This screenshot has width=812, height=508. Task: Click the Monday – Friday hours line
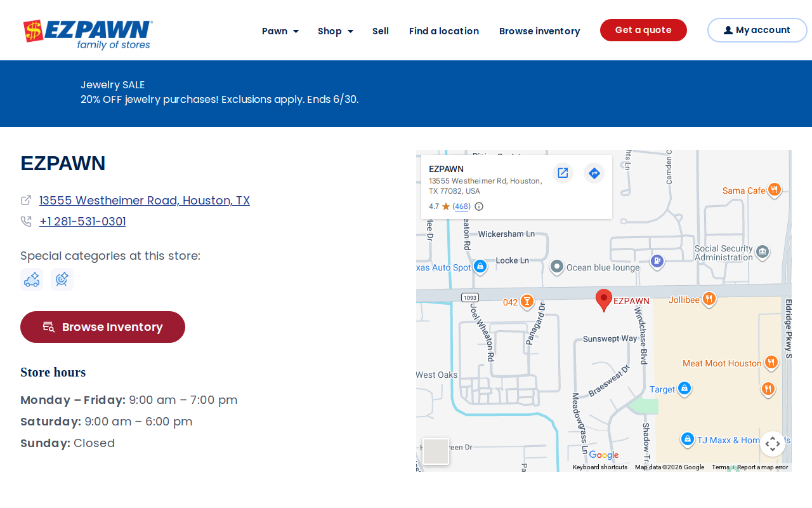click(x=129, y=400)
